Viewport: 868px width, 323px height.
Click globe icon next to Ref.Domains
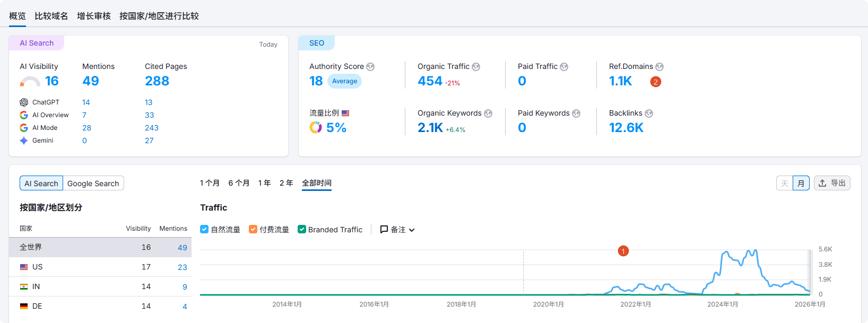pos(659,67)
